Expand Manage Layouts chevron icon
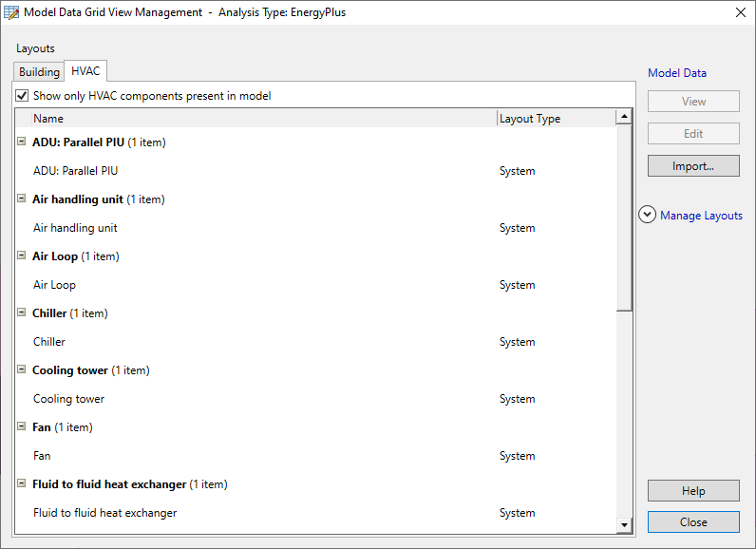This screenshot has width=756, height=549. click(647, 216)
